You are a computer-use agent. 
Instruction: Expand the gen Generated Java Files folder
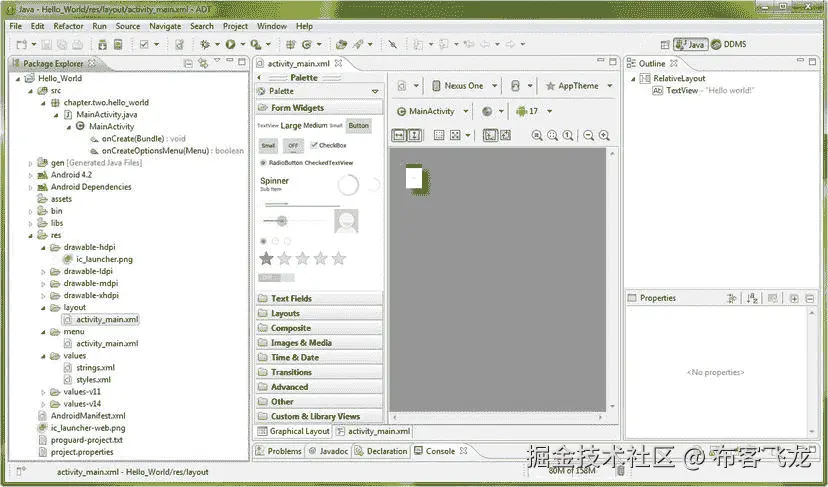31,163
